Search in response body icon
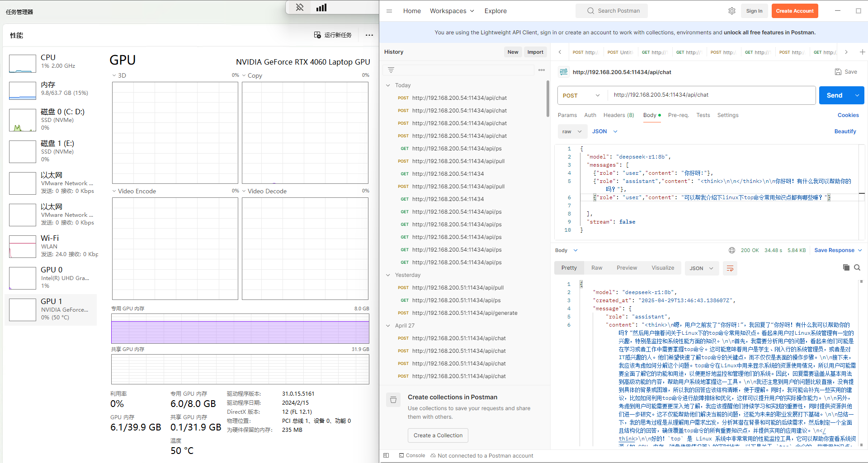Screen dimensions: 868x463 pos(857,267)
